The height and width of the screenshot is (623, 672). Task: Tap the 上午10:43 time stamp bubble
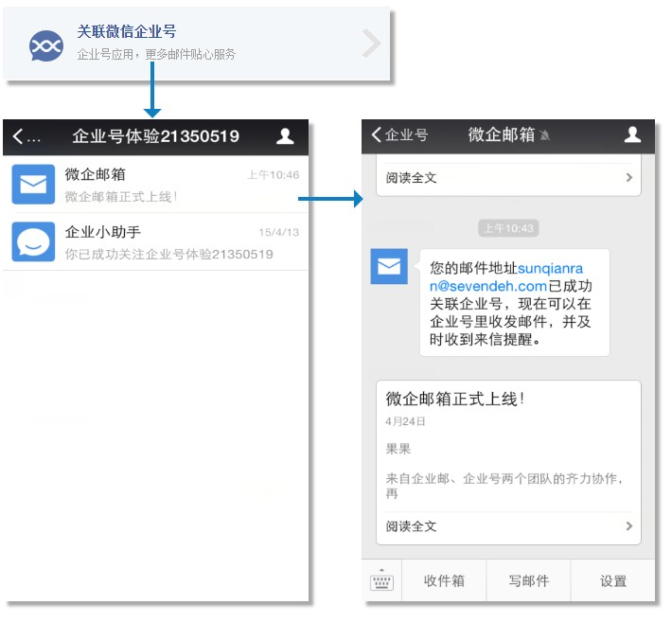(x=508, y=228)
